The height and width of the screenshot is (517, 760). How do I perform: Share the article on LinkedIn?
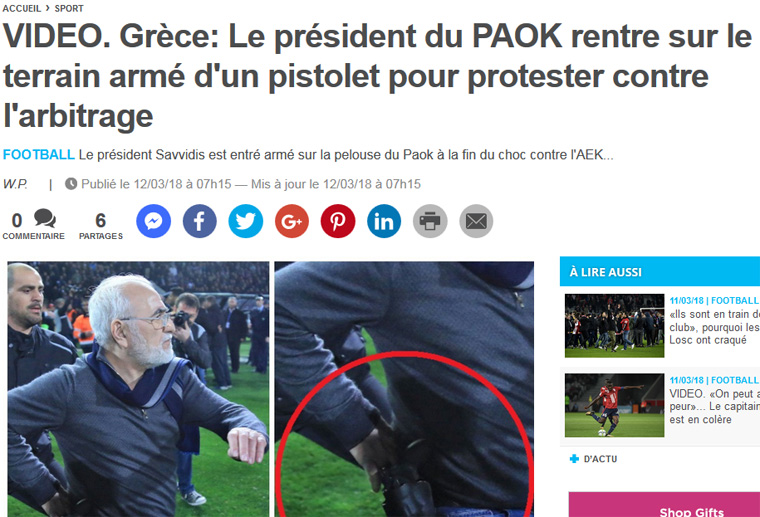(384, 221)
